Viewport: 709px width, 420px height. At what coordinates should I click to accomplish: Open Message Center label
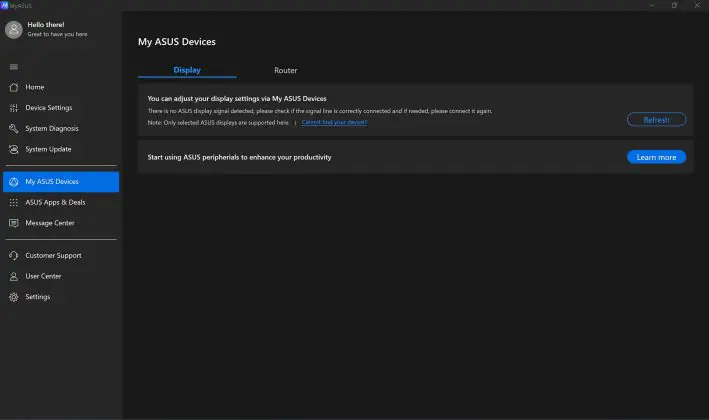[x=50, y=223]
